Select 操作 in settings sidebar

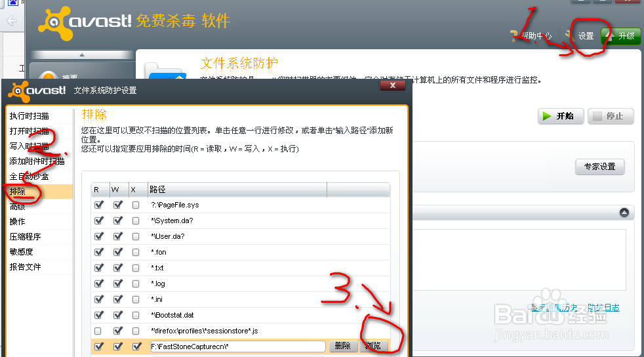(x=17, y=221)
